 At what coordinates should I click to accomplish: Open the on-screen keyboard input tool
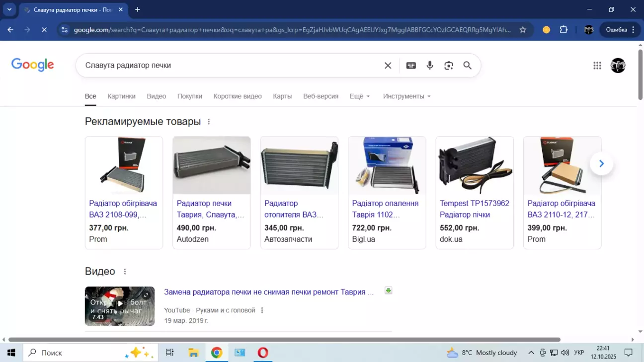pos(411,66)
